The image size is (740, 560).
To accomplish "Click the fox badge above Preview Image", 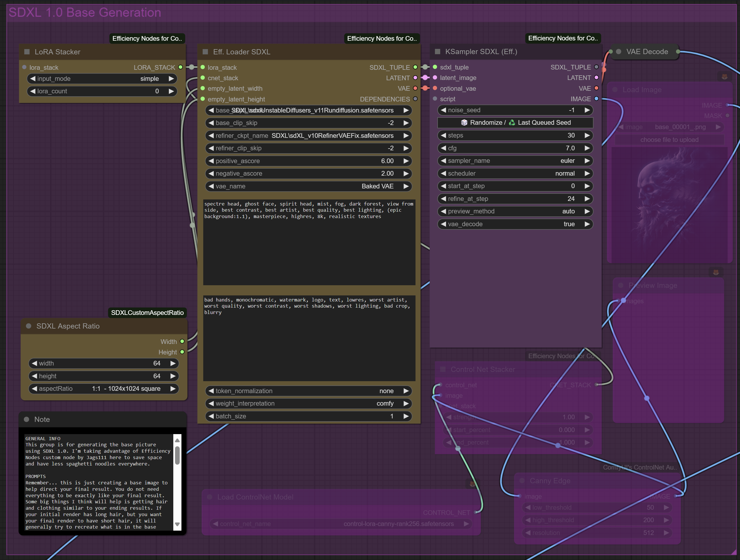I will pyautogui.click(x=716, y=272).
